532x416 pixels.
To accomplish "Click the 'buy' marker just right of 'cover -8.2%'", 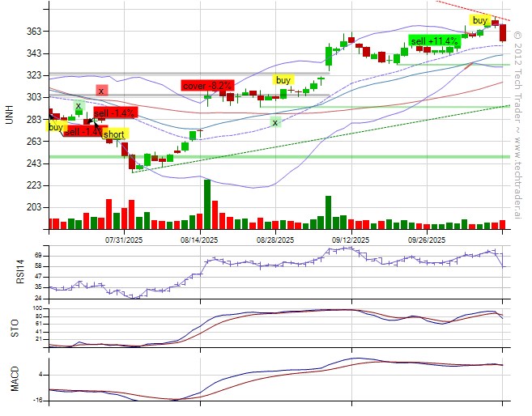I will click(283, 80).
